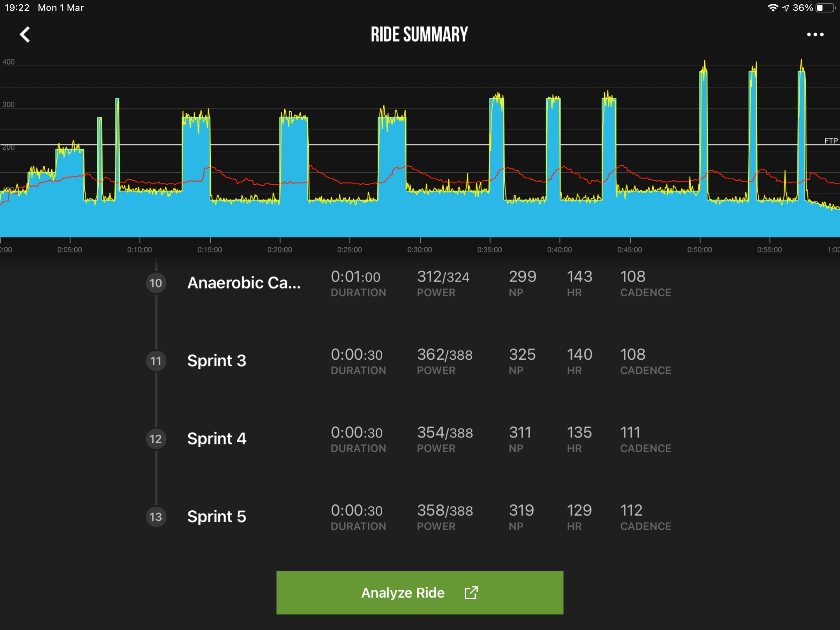This screenshot has height=630, width=840.
Task: Open the three-dot more options menu
Action: [x=815, y=35]
